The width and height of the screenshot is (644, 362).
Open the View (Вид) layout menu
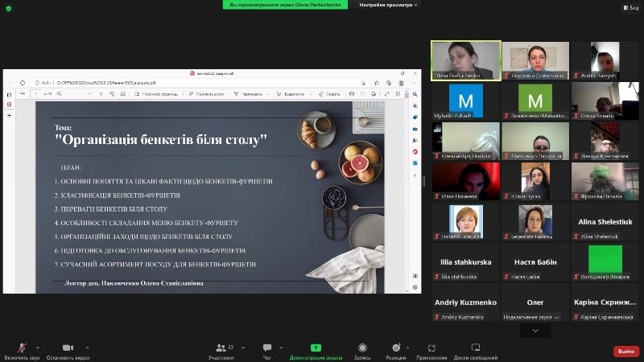[x=631, y=7]
